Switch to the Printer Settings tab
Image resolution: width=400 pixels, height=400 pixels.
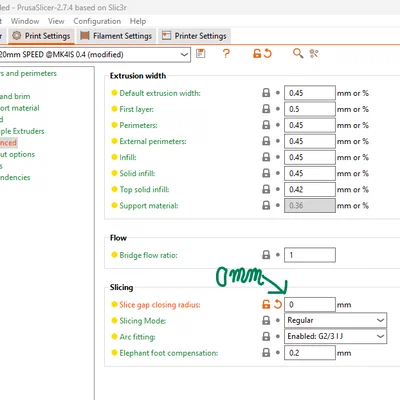pyautogui.click(x=194, y=36)
